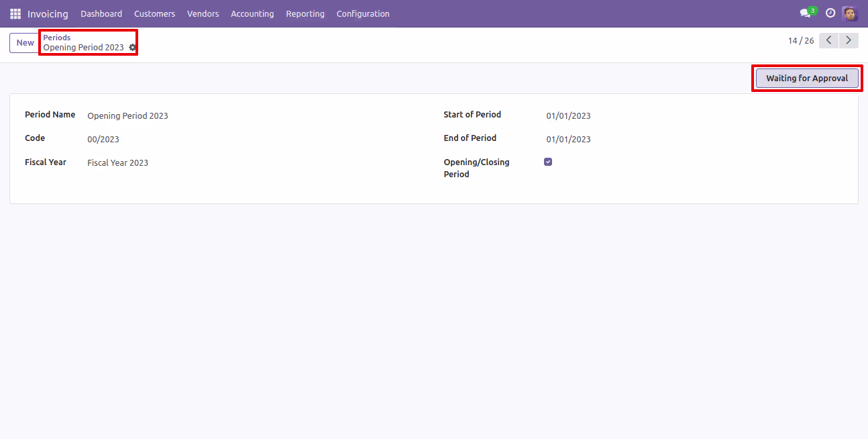Open the Reporting menu
868x439 pixels.
tap(305, 13)
